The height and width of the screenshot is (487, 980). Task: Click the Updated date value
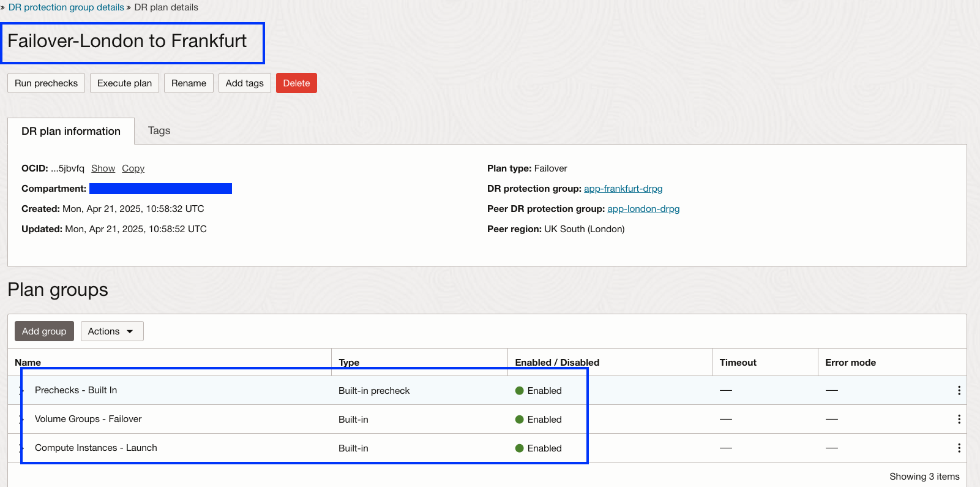[x=136, y=229]
